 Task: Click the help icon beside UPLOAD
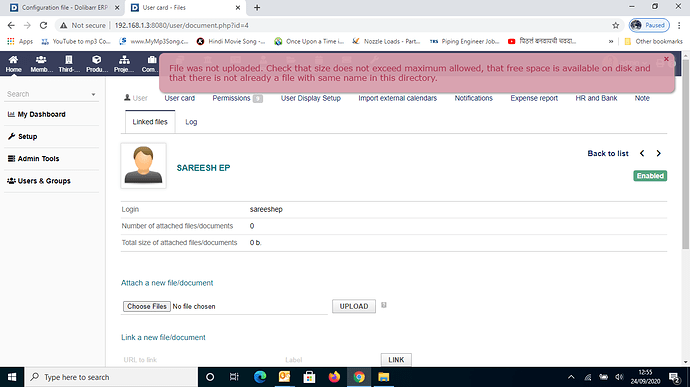click(x=384, y=305)
